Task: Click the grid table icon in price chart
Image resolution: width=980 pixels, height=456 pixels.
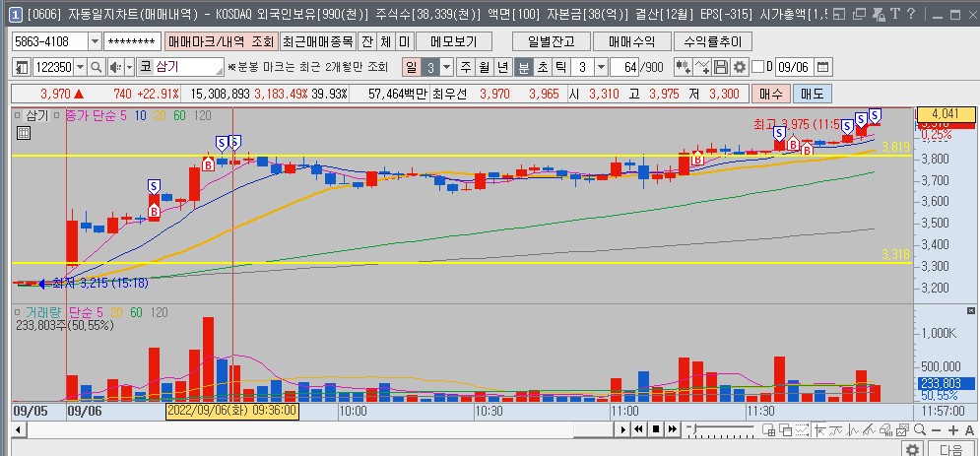Action: [x=23, y=132]
